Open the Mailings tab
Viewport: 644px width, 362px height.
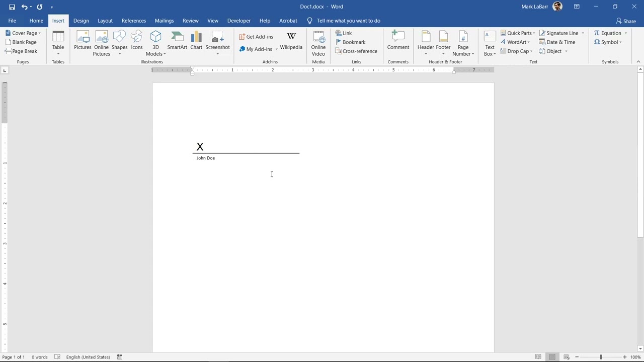165,21
